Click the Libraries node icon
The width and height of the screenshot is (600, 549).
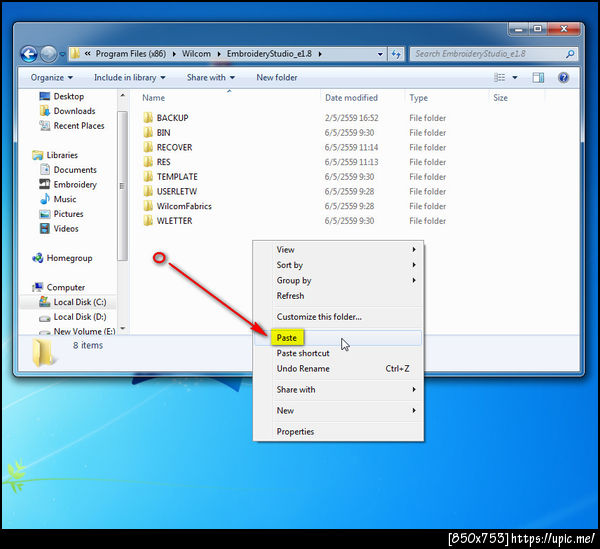point(38,155)
